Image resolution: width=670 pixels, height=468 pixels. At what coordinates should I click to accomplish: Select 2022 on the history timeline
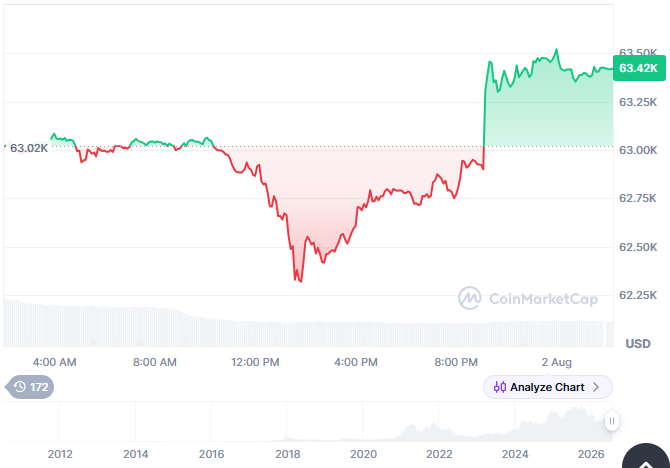[x=439, y=454]
